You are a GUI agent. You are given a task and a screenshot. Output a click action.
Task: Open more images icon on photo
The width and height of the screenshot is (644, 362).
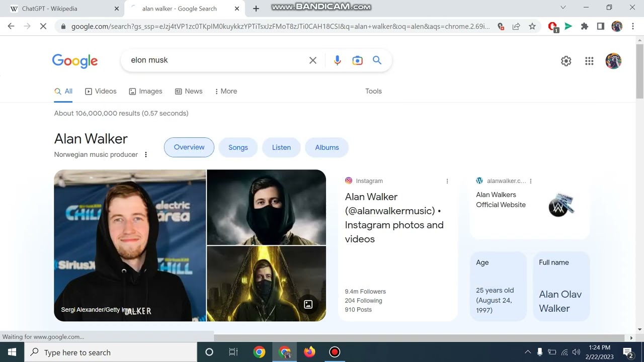click(x=308, y=304)
